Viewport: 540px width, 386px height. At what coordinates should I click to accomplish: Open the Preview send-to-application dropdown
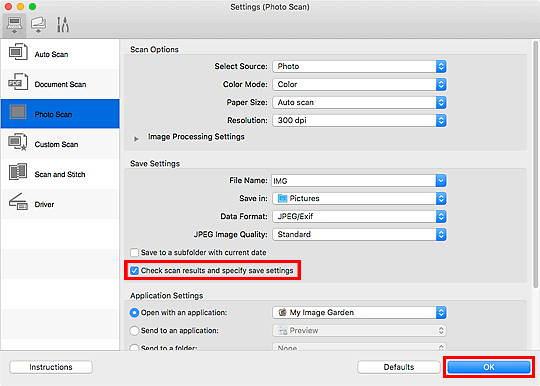359,331
